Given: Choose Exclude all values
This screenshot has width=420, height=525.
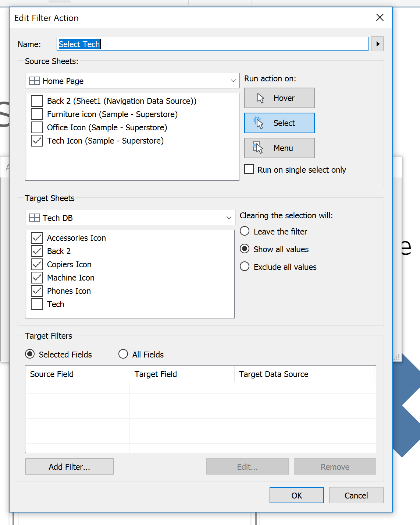Looking at the screenshot, I should pos(245,266).
